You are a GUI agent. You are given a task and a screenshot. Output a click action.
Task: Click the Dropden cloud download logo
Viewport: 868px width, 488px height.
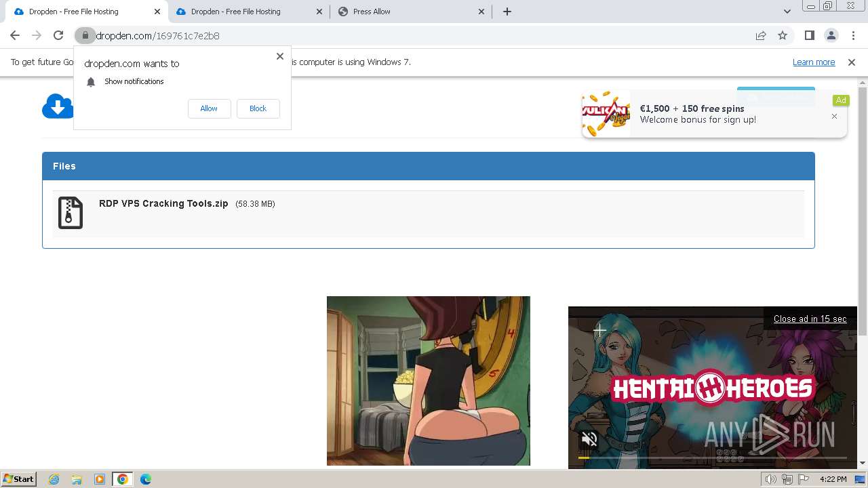click(58, 106)
